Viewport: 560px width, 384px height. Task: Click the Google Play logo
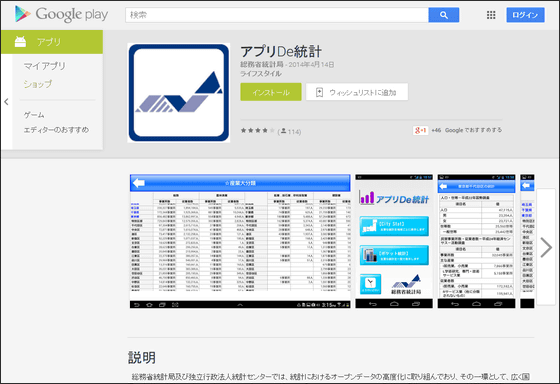click(61, 14)
